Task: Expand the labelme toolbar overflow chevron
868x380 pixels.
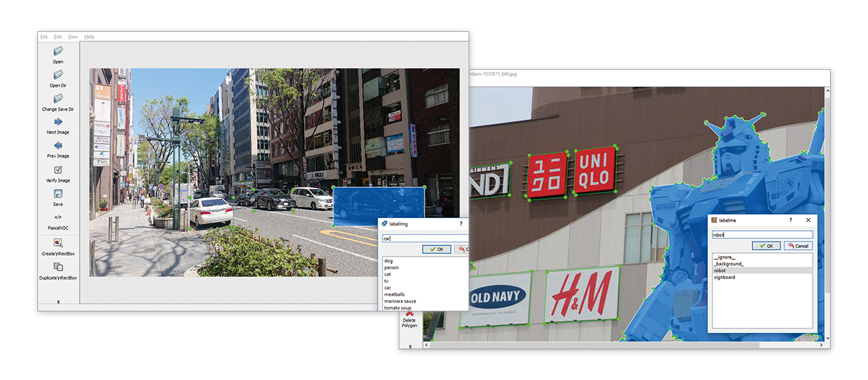Action: [409, 346]
